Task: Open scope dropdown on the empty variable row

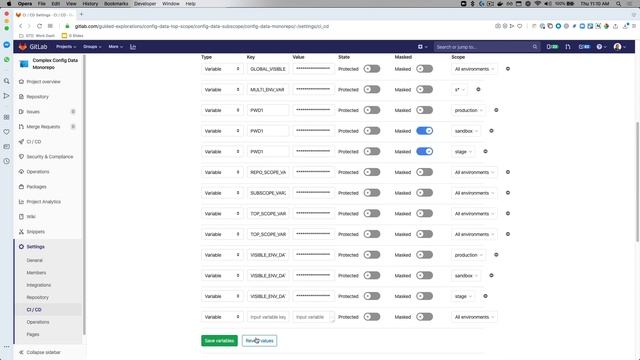Action: point(474,317)
